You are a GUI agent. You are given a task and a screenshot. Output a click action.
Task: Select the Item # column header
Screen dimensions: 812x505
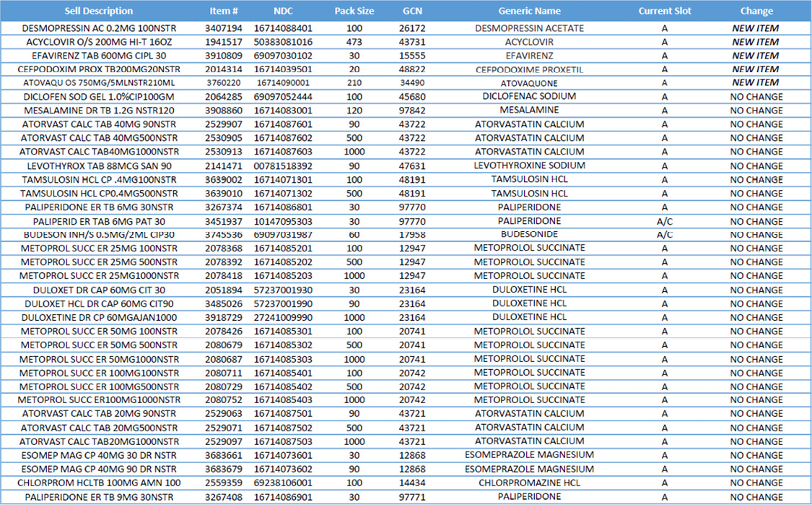tap(224, 11)
